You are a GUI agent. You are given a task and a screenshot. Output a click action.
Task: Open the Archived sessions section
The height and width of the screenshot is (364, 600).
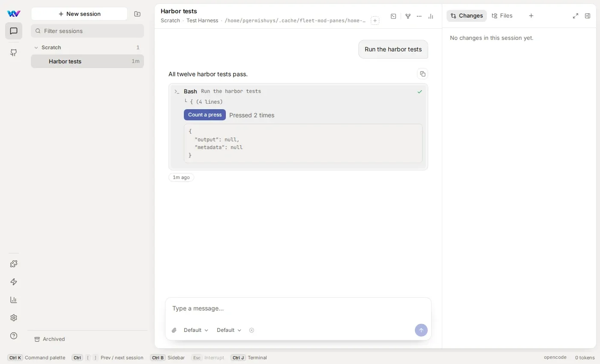(x=50, y=339)
